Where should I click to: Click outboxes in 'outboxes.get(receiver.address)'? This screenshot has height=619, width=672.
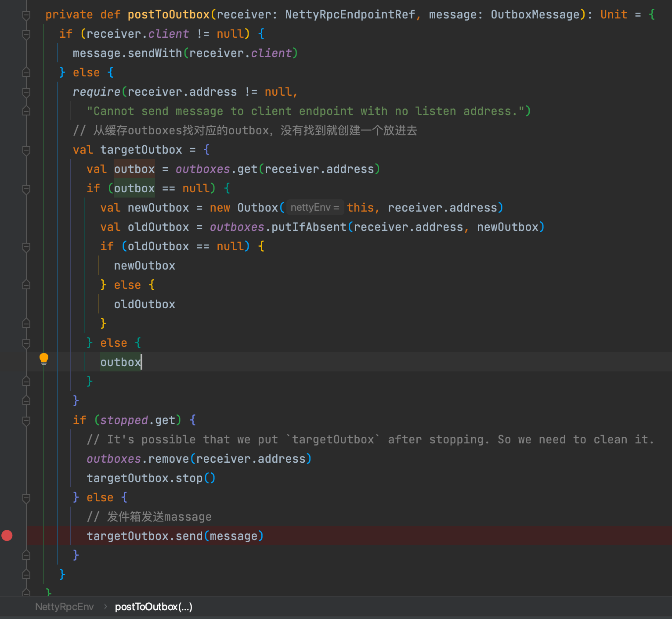pos(203,169)
